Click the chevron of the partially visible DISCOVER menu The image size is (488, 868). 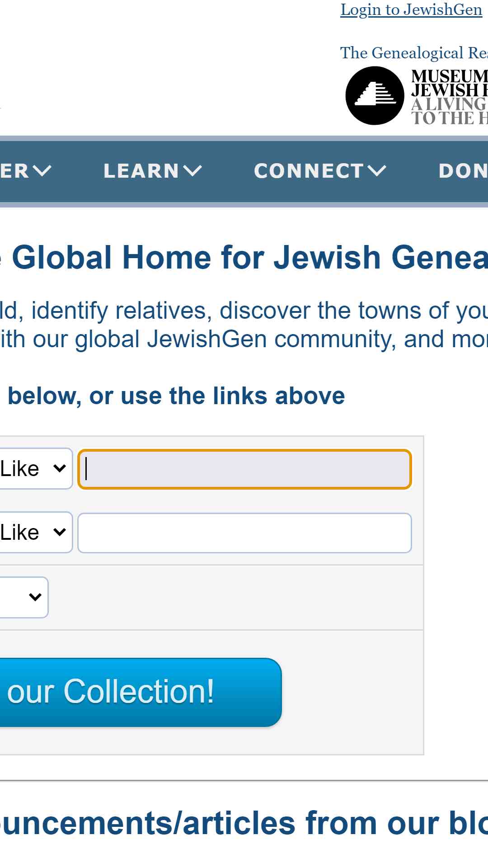(x=42, y=171)
